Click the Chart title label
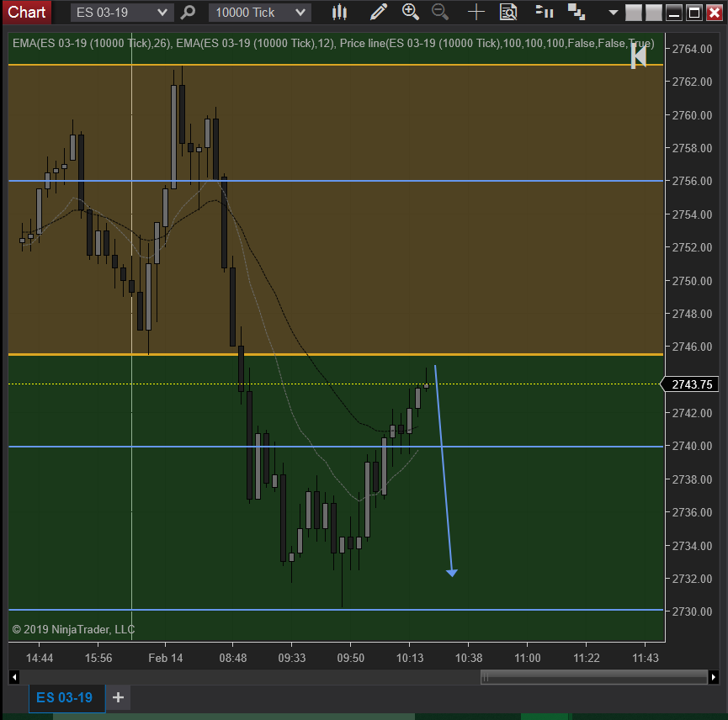Viewport: 728px width, 720px height. coord(26,12)
